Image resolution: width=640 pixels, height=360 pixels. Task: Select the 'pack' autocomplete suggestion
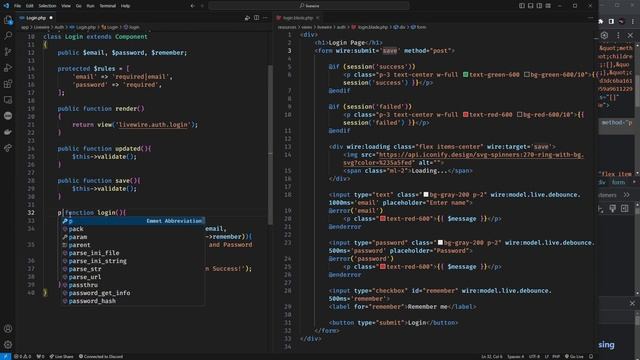pyautogui.click(x=133, y=229)
